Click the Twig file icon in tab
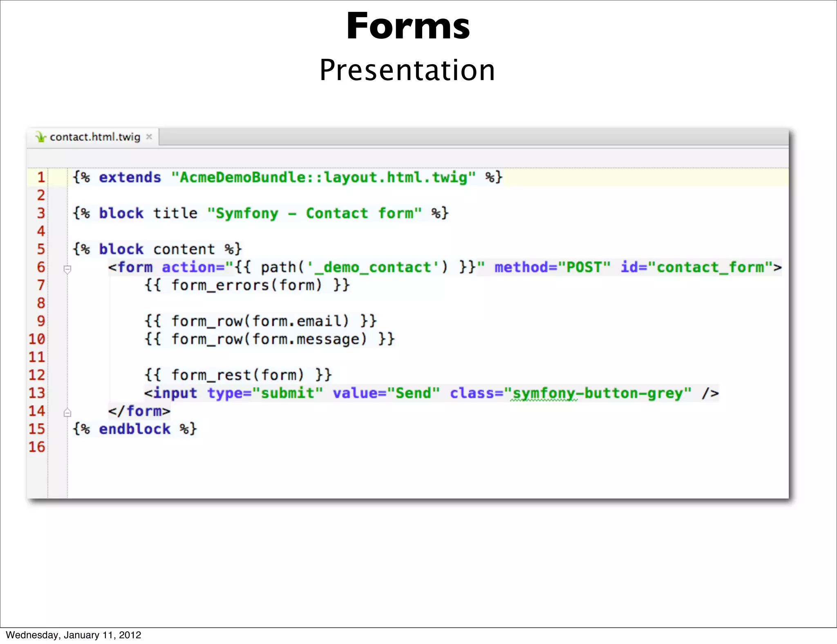 tap(40, 137)
